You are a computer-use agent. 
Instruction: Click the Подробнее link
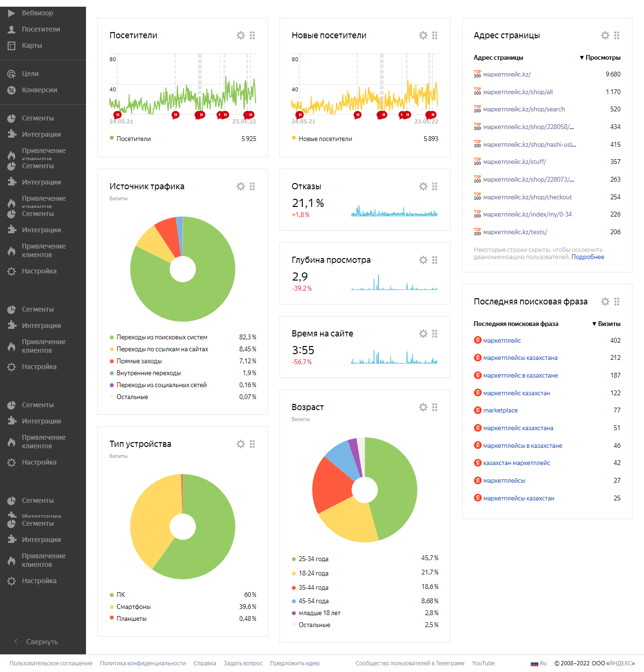pos(588,257)
